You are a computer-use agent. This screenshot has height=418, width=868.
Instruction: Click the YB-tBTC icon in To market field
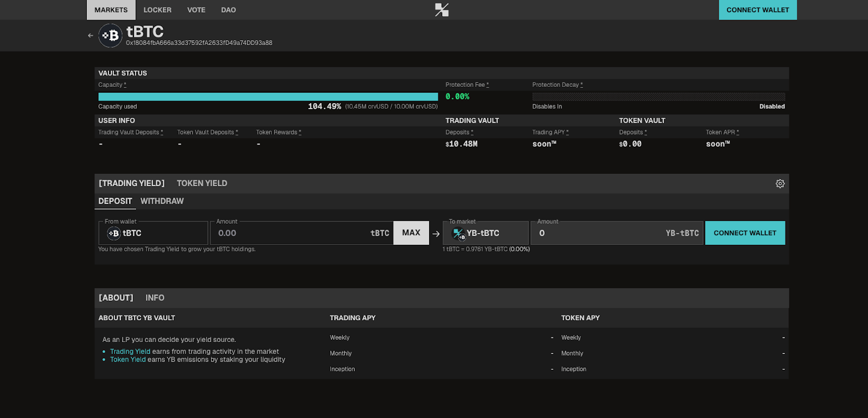459,234
